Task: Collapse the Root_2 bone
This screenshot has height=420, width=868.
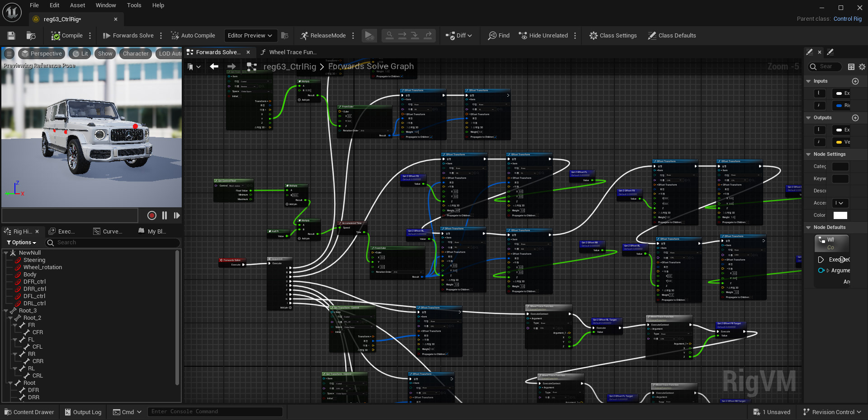Action: point(11,318)
